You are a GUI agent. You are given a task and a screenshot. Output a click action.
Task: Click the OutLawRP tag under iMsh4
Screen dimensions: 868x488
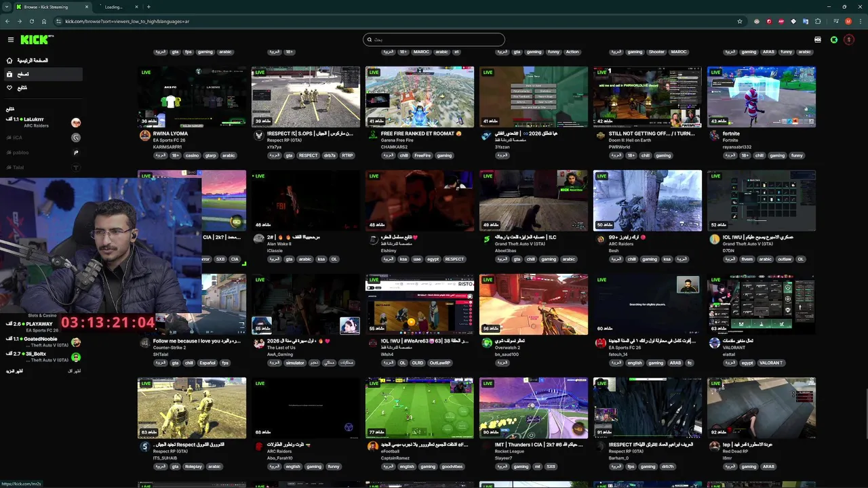point(439,363)
